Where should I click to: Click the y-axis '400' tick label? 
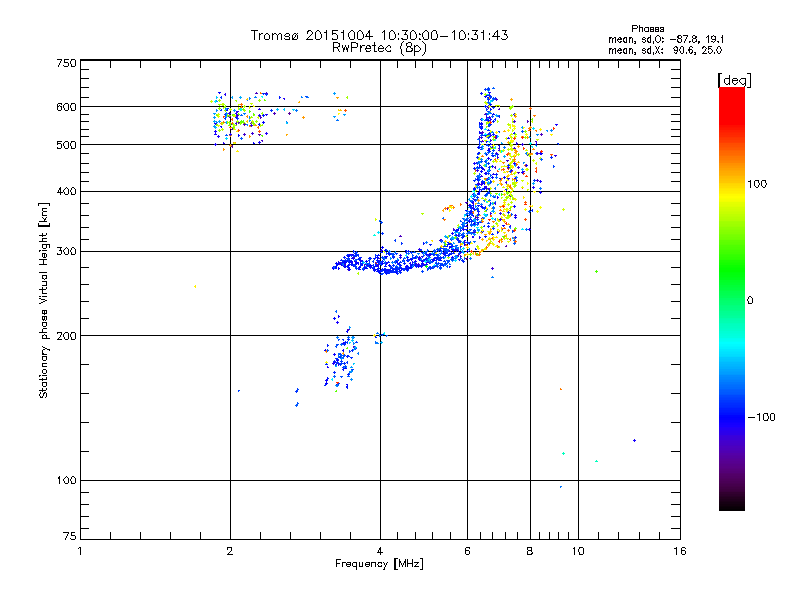(66, 192)
